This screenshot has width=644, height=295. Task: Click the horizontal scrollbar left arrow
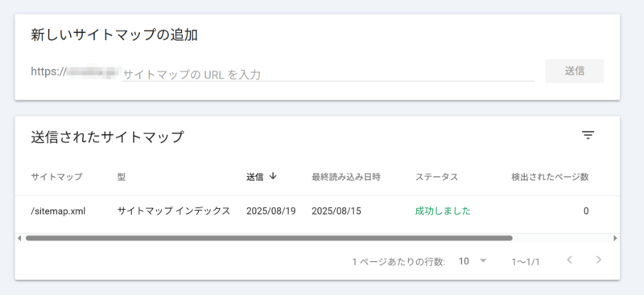[19, 238]
